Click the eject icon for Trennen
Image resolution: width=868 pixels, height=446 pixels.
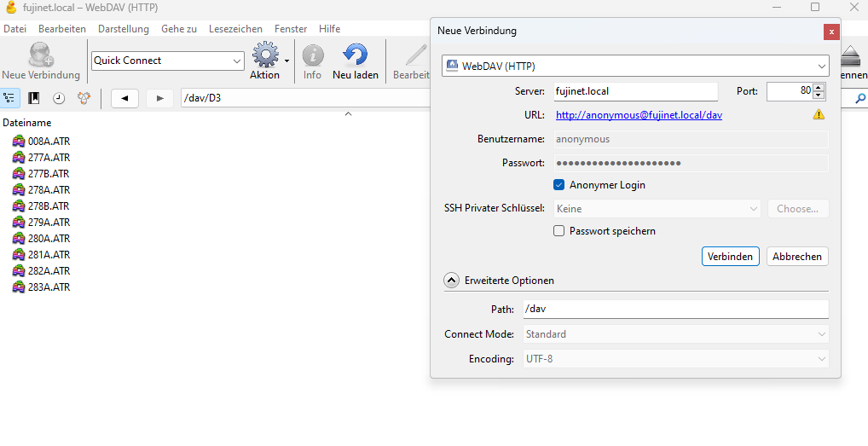850,55
